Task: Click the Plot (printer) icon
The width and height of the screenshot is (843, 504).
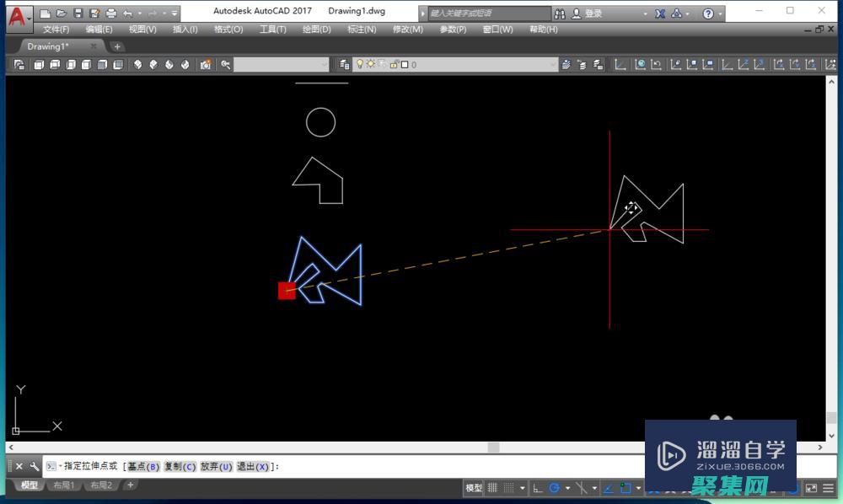Action: point(110,13)
